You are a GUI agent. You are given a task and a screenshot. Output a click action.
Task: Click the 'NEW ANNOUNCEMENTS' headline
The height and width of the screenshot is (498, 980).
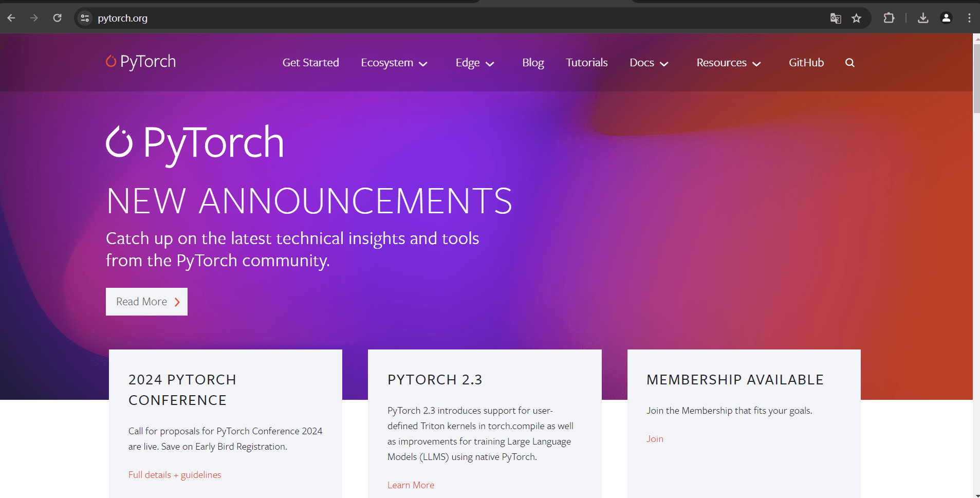pos(309,201)
